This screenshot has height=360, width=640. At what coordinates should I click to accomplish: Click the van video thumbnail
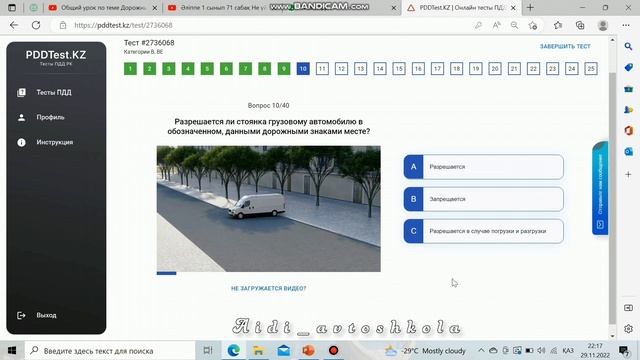[x=269, y=209]
